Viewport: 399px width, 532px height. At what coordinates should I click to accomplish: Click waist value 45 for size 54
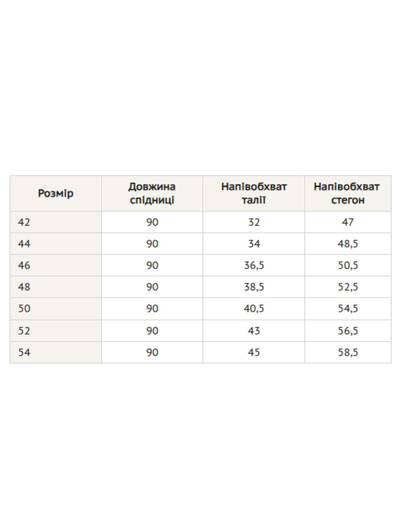pos(254,352)
